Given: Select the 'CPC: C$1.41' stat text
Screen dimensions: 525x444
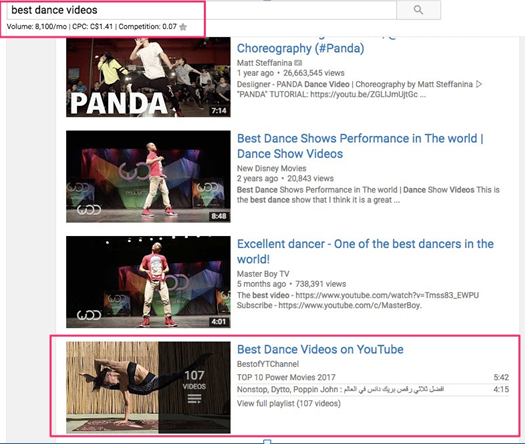Looking at the screenshot, I should tap(92, 26).
